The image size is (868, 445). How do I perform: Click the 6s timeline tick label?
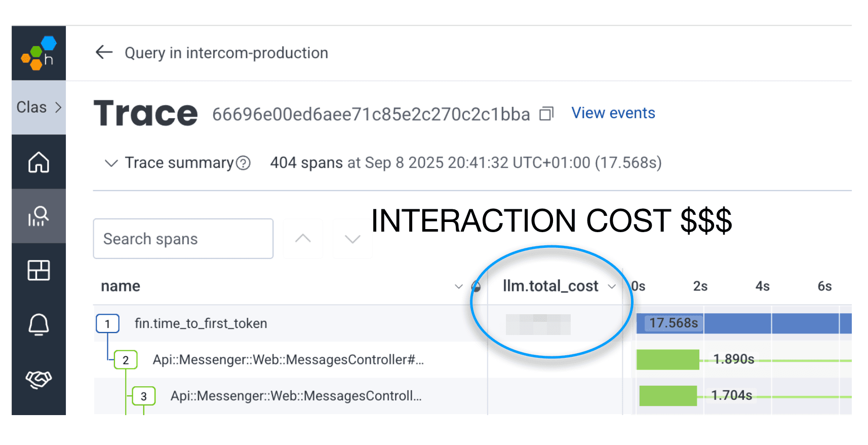tap(825, 286)
